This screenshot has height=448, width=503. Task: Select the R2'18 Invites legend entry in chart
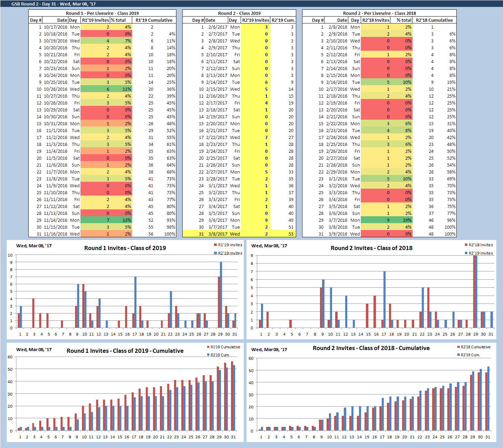coord(481,245)
